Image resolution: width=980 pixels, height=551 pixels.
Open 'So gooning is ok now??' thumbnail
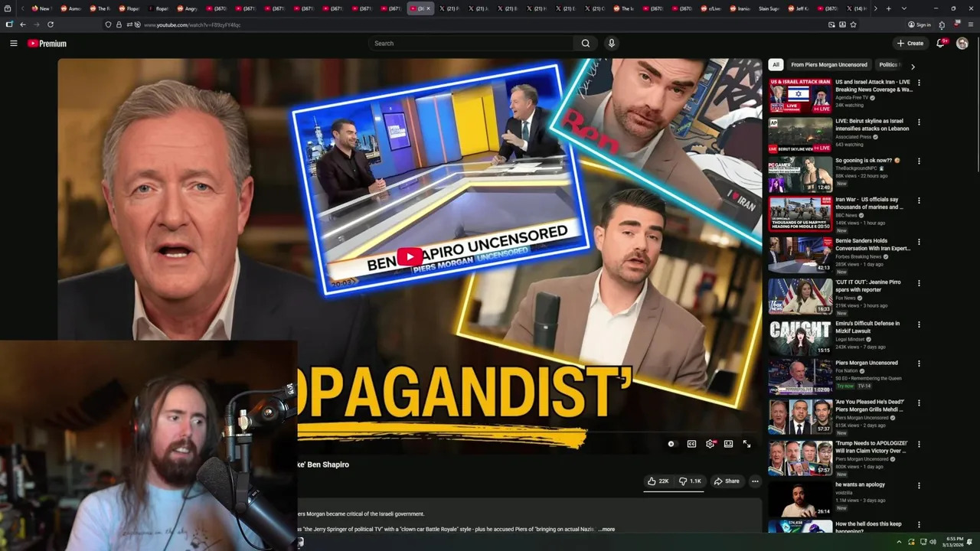click(x=800, y=174)
